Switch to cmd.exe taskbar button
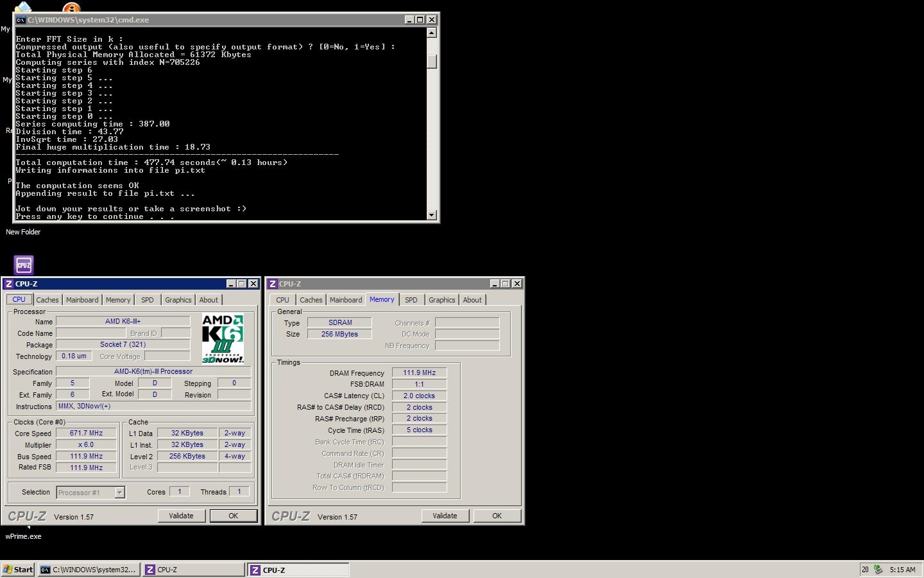Viewport: 924px width, 578px height. coord(89,570)
